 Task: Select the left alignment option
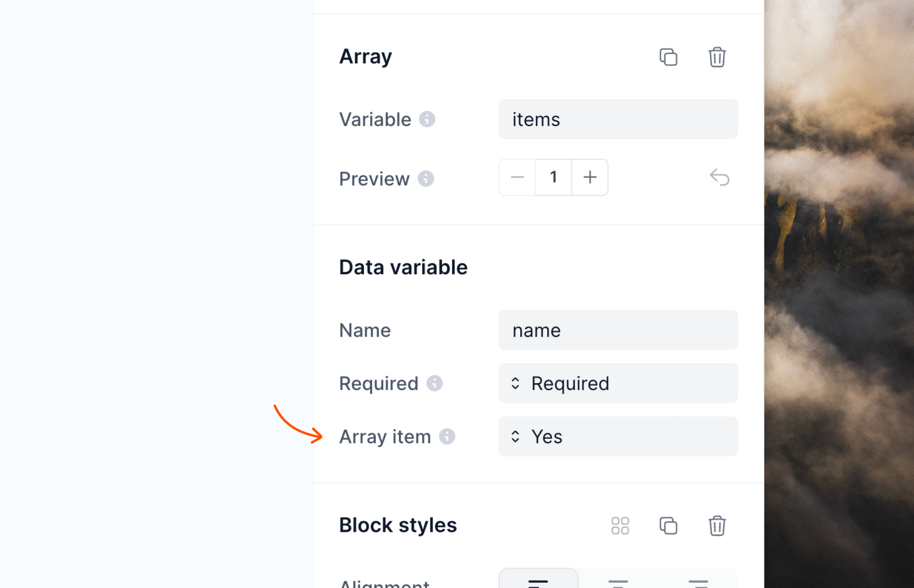(x=538, y=581)
